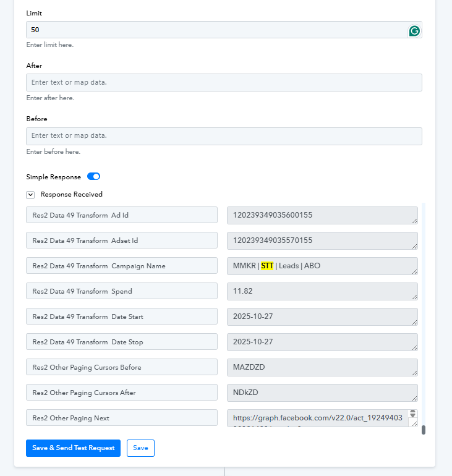Select the Adset Id value field
This screenshot has width=452, height=476.
(322, 240)
